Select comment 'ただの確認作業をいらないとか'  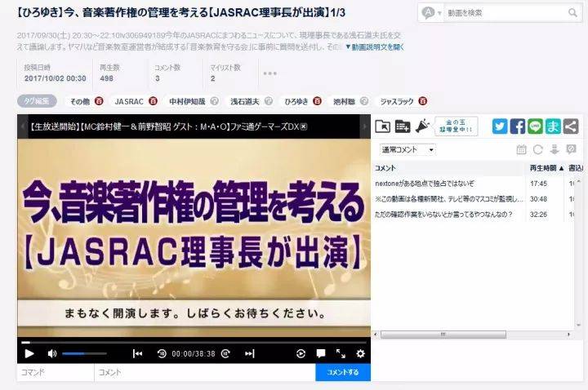click(x=443, y=215)
